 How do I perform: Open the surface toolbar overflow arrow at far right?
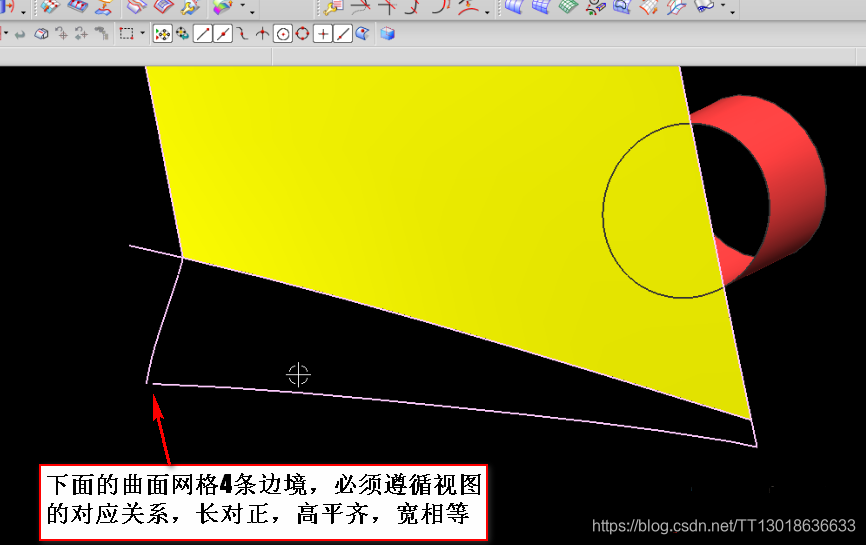pos(733,12)
